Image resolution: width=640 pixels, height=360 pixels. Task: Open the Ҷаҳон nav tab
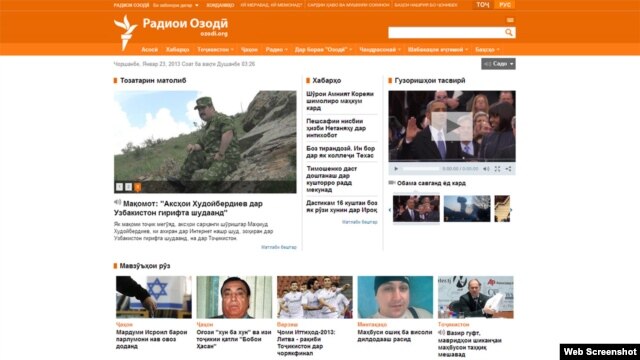click(x=249, y=49)
